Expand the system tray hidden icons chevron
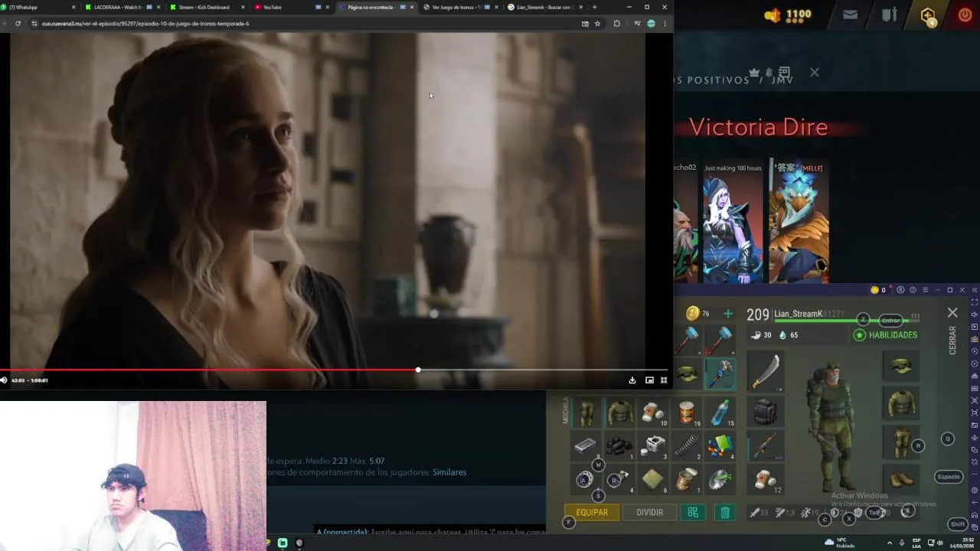The width and height of the screenshot is (980, 551). pos(890,543)
